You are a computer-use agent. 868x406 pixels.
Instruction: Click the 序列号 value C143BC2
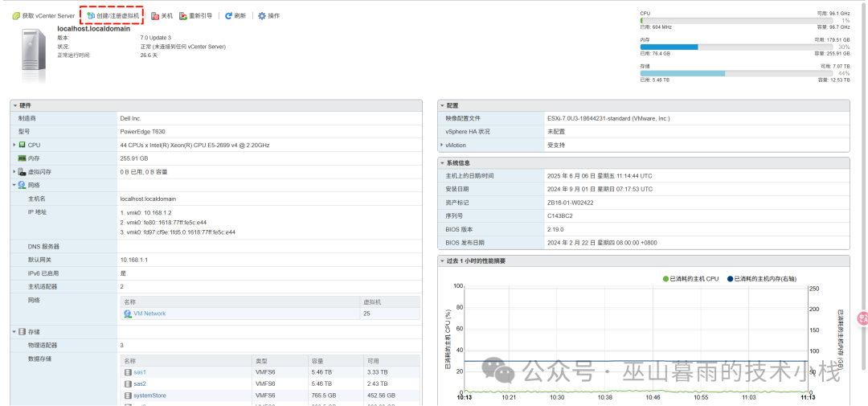[559, 216]
